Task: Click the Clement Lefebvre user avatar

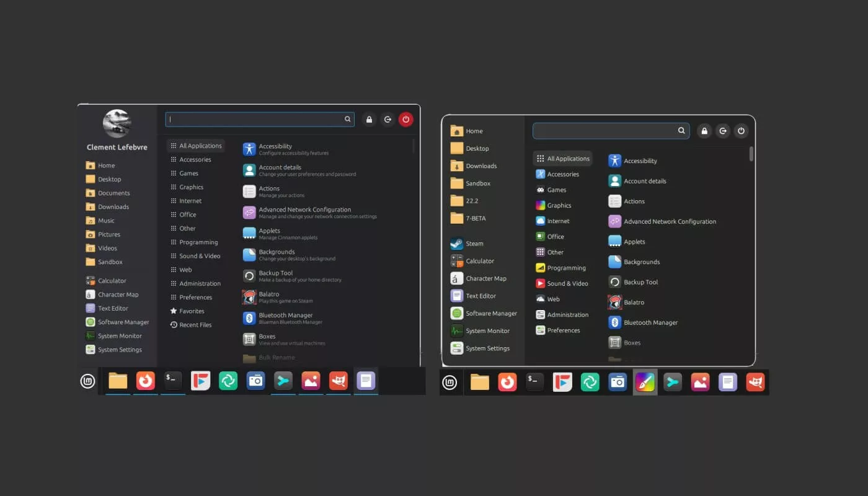Action: (117, 124)
